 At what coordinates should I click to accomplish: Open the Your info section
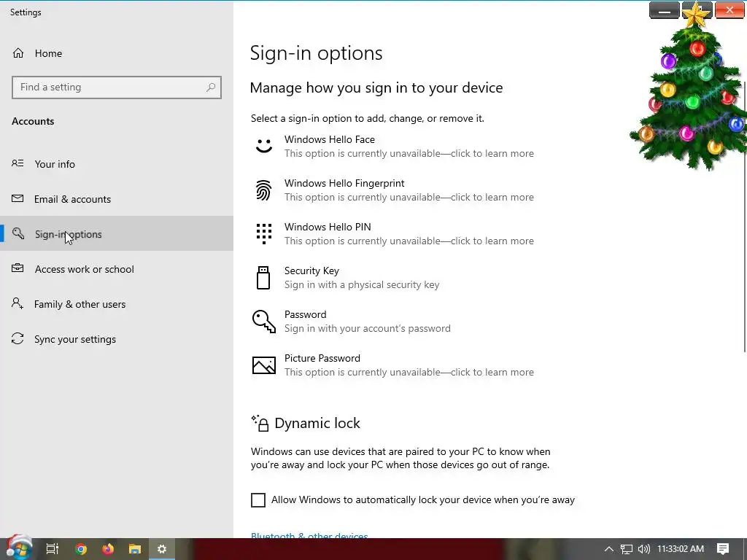click(x=117, y=164)
